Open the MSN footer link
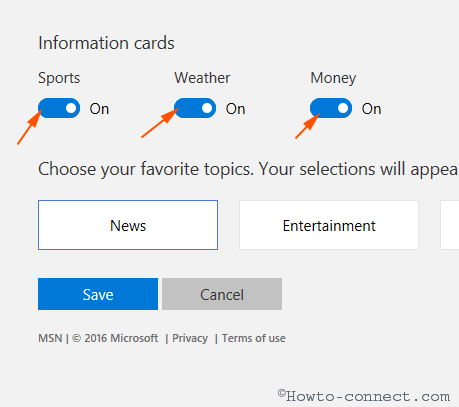Screen dimensions: 459x407 click(50, 338)
